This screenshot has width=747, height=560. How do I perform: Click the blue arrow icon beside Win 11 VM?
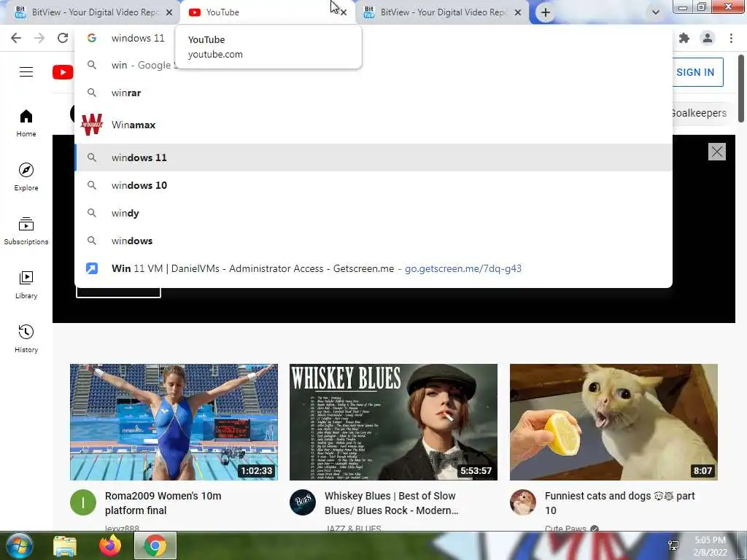pos(92,268)
